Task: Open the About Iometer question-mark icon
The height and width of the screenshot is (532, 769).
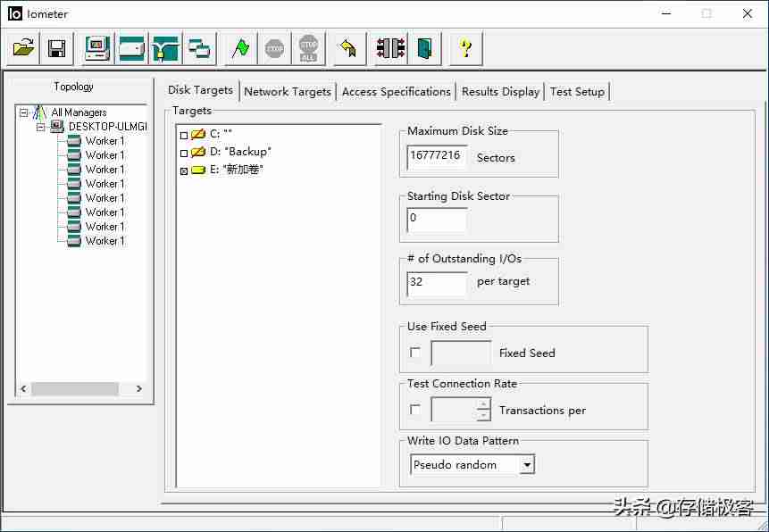Action: (x=465, y=48)
